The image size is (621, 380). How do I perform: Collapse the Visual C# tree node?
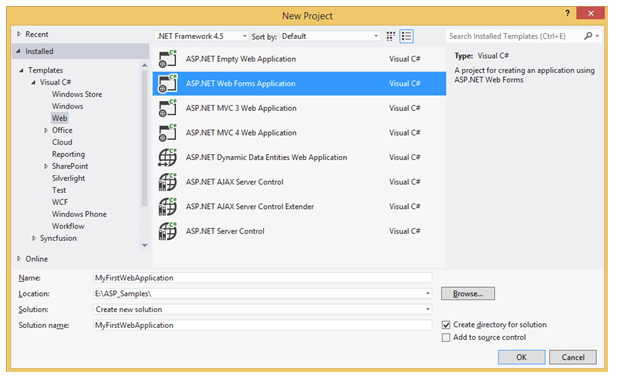coord(33,82)
